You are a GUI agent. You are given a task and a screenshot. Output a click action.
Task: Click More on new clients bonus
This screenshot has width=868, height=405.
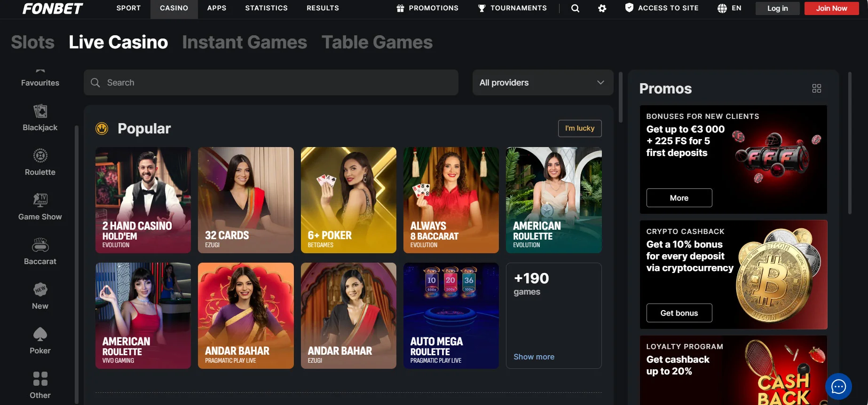pyautogui.click(x=679, y=198)
